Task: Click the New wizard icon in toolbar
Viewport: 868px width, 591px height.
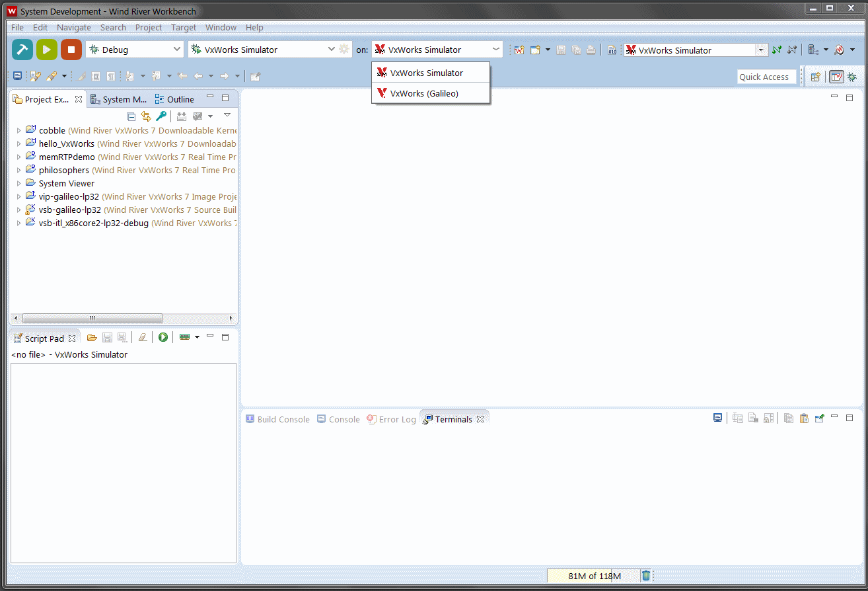Action: (536, 50)
